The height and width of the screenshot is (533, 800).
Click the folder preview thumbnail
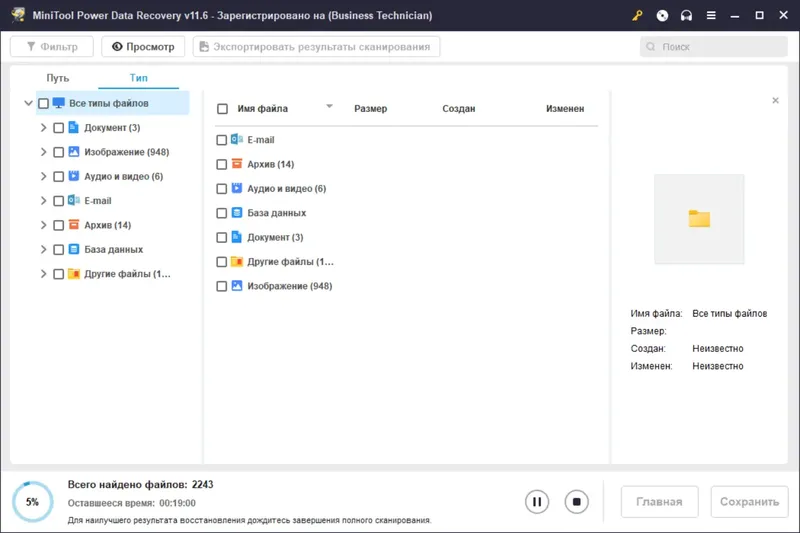click(699, 219)
